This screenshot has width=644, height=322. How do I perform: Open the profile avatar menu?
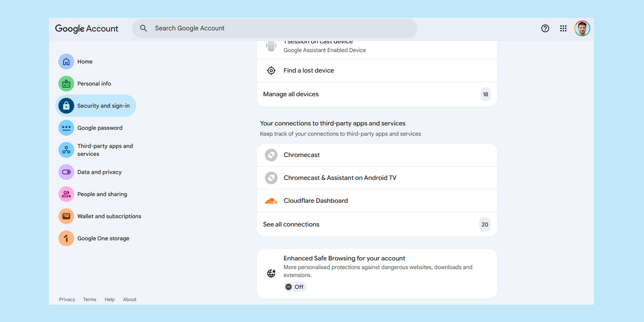coord(582,28)
